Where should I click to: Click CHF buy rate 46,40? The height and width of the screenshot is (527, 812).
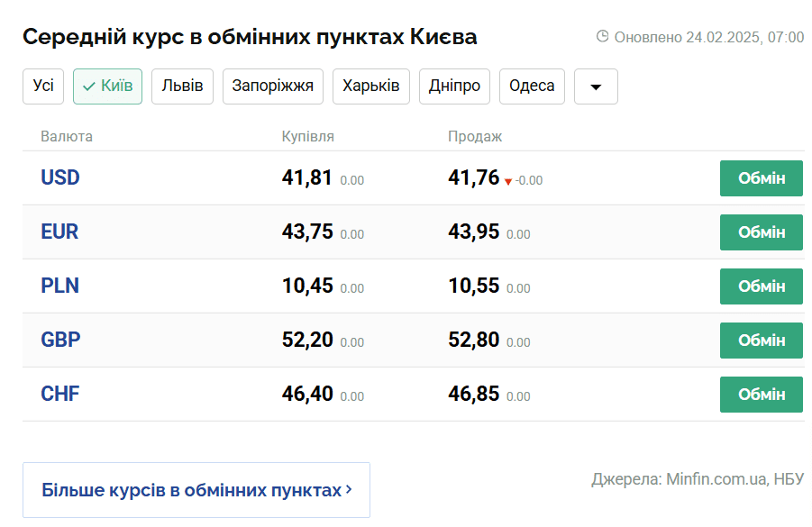pos(307,394)
